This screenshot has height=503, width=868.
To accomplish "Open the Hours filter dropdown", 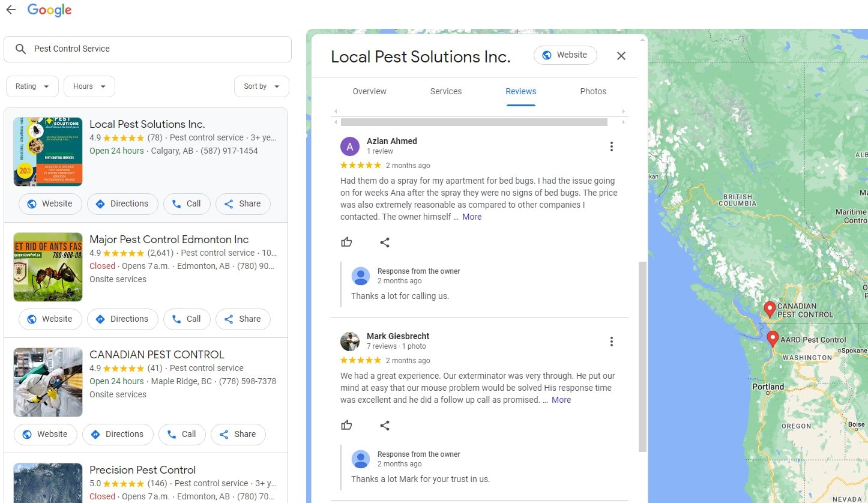I will [x=89, y=86].
